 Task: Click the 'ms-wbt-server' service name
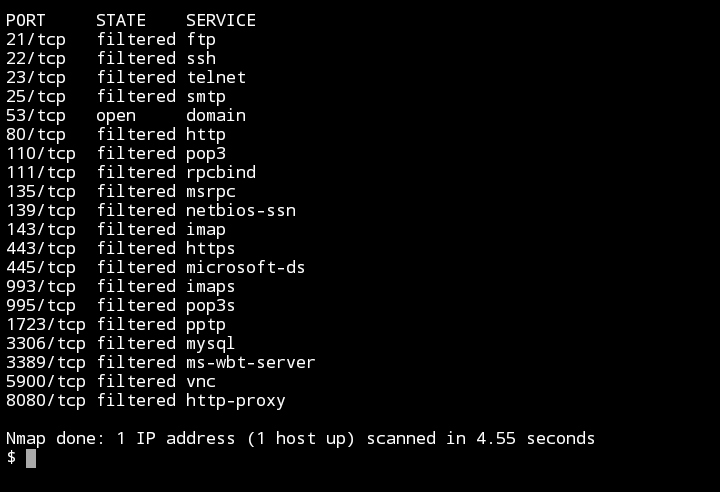(x=251, y=362)
